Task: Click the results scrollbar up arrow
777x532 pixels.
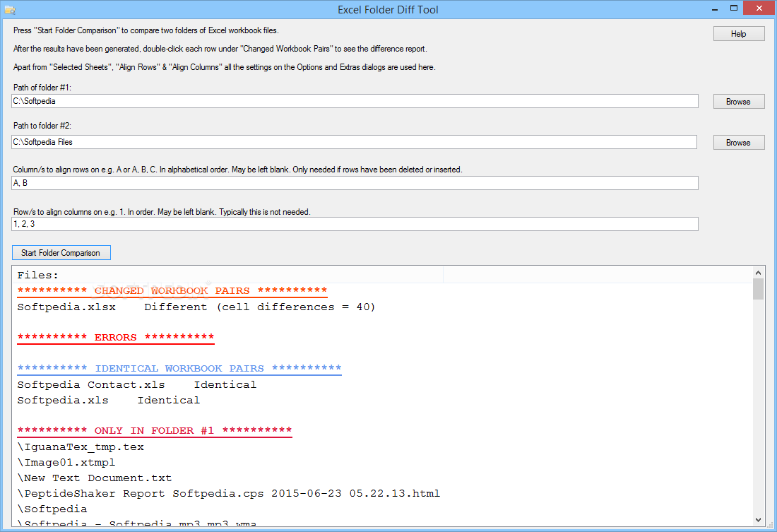Action: 758,272
